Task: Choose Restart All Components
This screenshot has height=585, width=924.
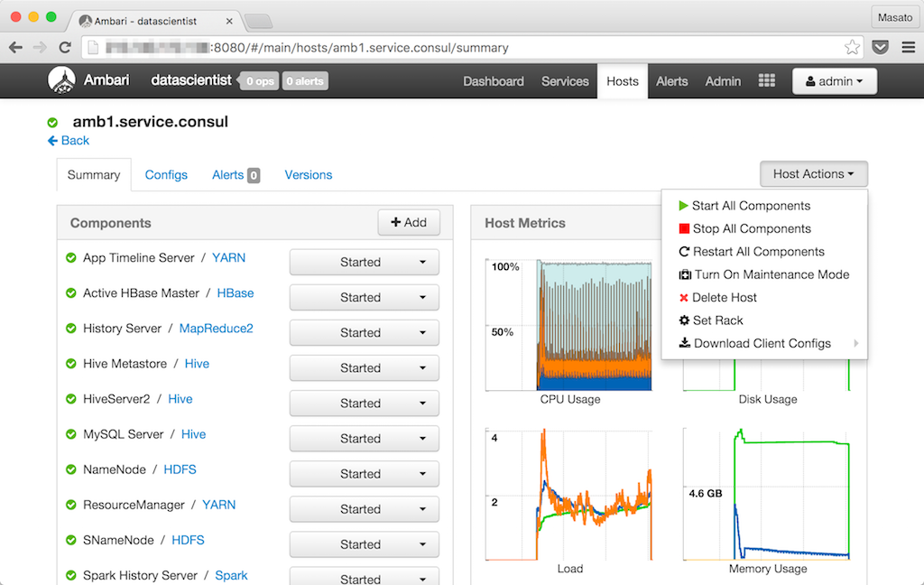Action: (765, 252)
